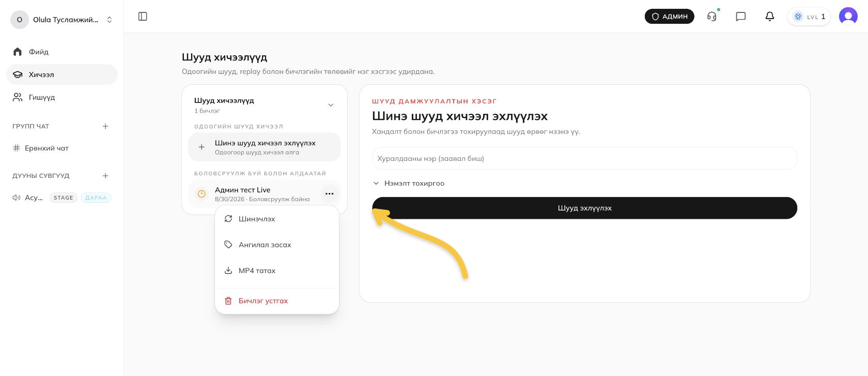This screenshot has width=868, height=376.
Task: Click the ШУУД ДАМЖУУЛАЛТЫН ХЭСЭГ label
Action: click(x=435, y=101)
